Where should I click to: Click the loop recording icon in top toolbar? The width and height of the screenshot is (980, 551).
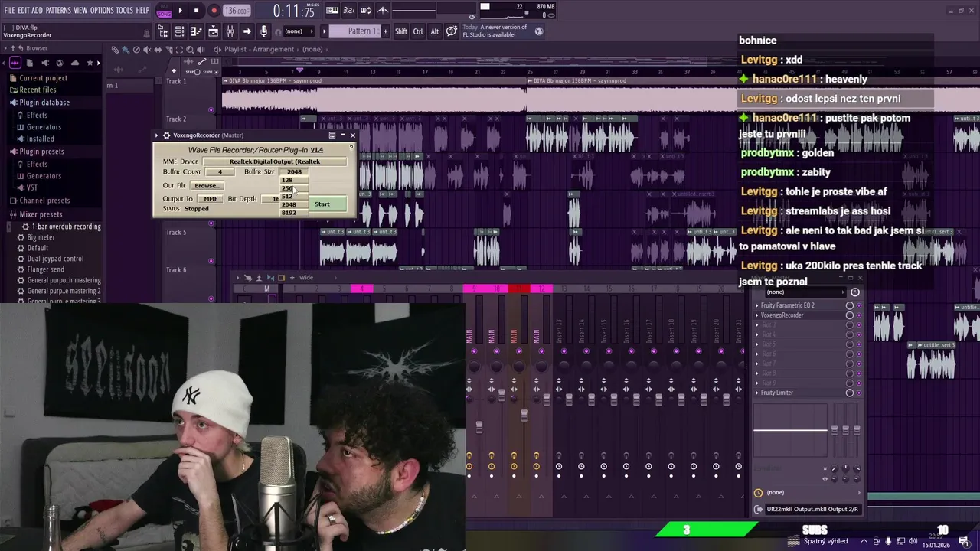[366, 11]
